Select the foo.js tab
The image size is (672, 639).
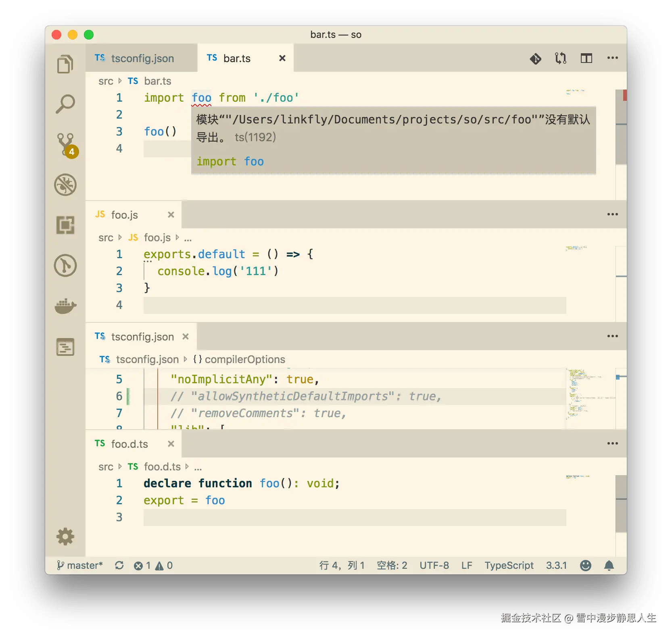pyautogui.click(x=134, y=215)
